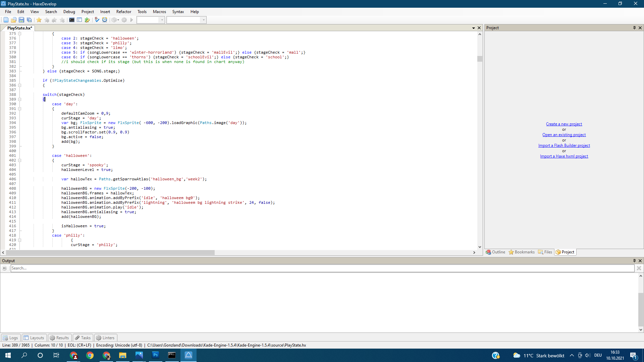Switch to the Linters tab
This screenshot has width=644, height=362.
105,338
